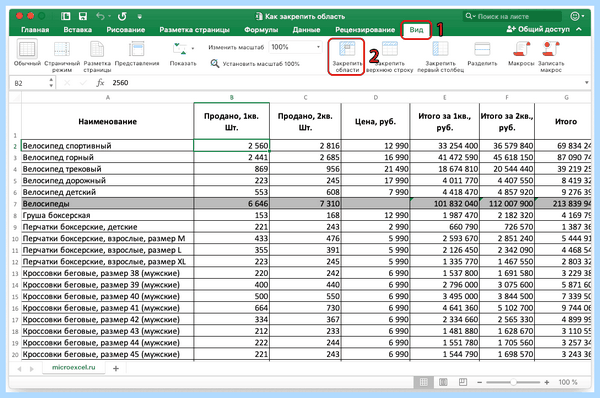
Task: Go to previous sheet with left arrow
Action: click(x=19, y=369)
